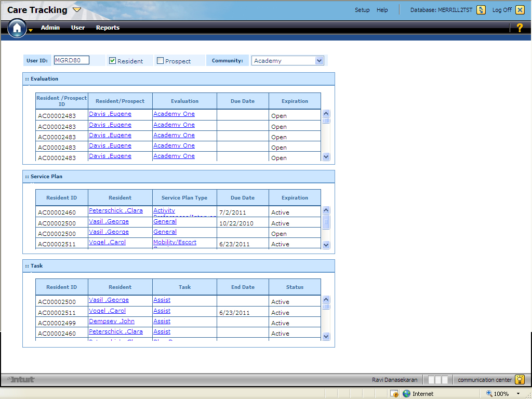Click scroll up arrow in Task table

(x=326, y=300)
